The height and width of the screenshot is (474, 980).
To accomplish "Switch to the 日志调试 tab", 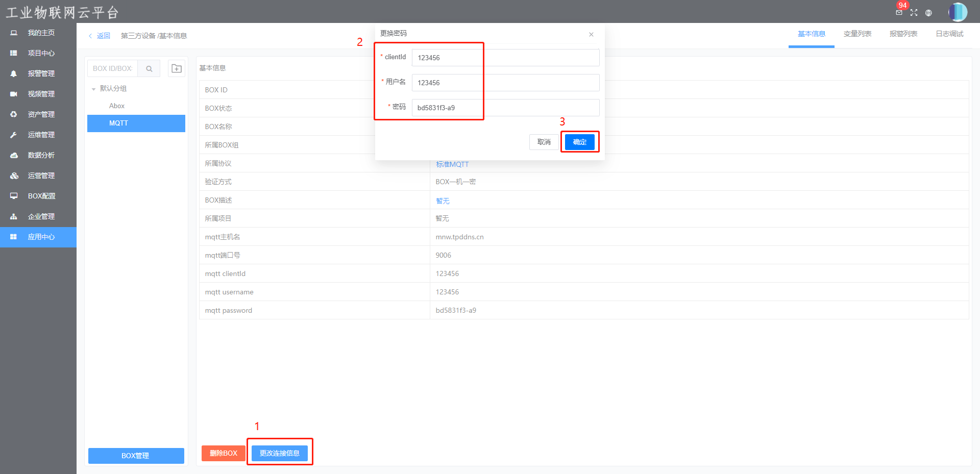I will point(949,34).
